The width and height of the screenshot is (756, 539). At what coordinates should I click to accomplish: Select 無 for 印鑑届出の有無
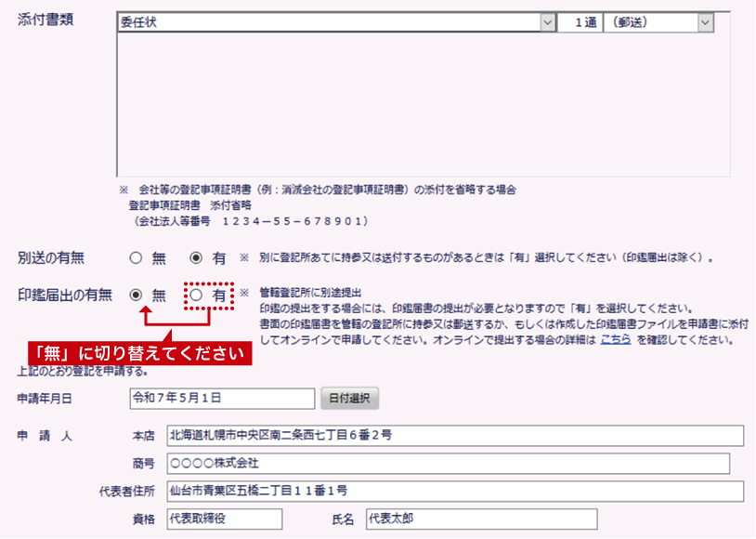(x=137, y=295)
